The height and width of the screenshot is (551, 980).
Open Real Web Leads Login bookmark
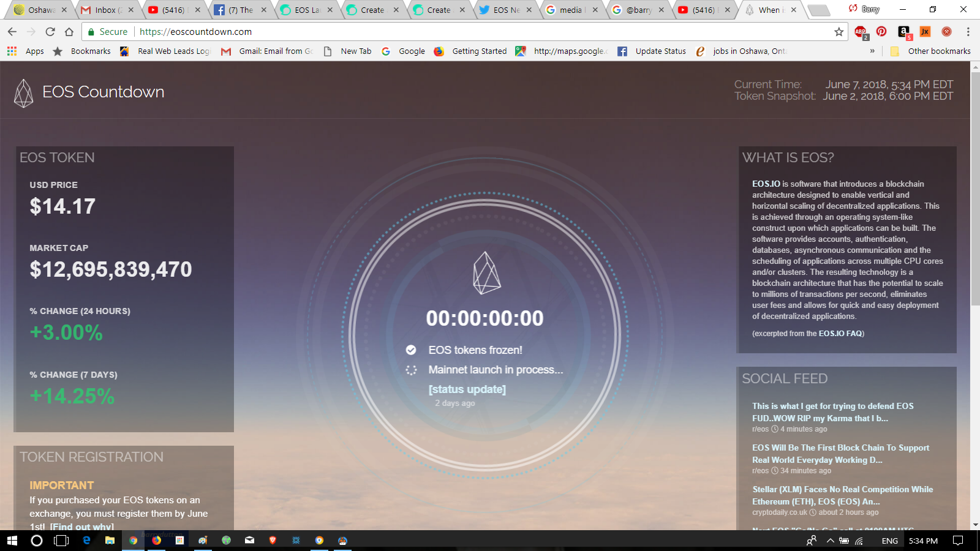tap(165, 51)
